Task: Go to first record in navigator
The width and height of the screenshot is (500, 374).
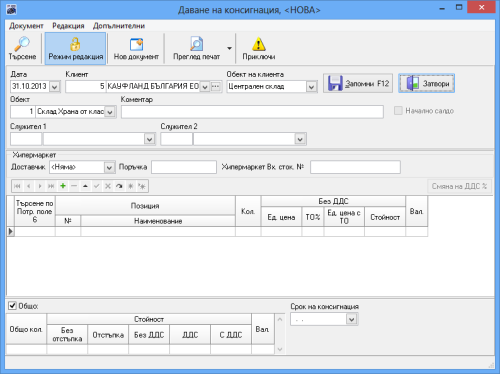Action: coord(17,186)
